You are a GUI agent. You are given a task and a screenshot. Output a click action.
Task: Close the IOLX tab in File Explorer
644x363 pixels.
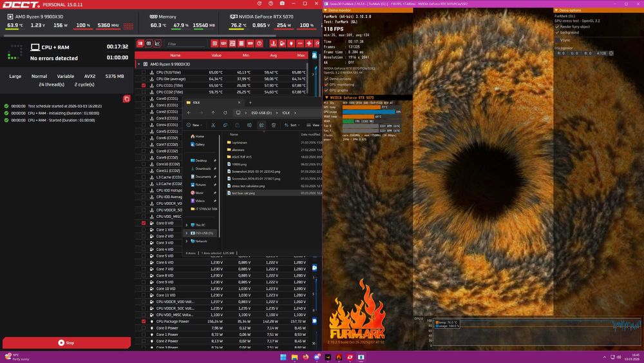point(239,103)
